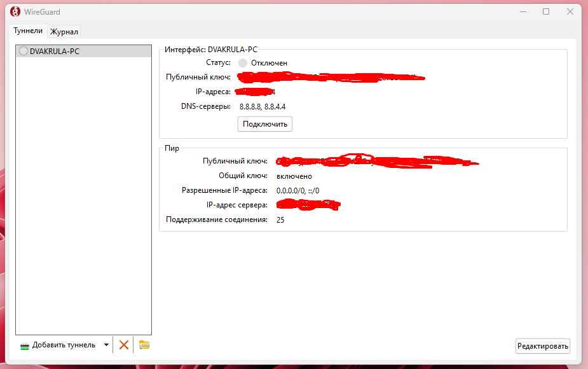This screenshot has width=588, height=369.
Task: Open the Добавить туннель dropdown arrow
Action: click(x=107, y=345)
